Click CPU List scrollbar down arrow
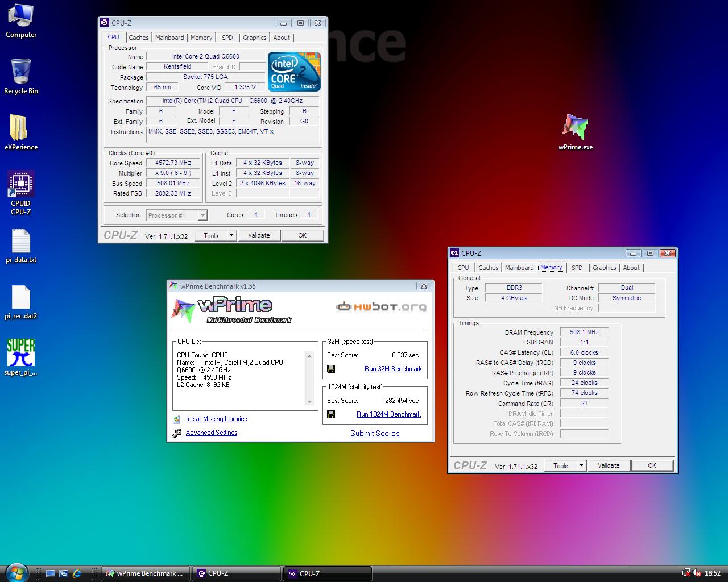This screenshot has height=582, width=728. (309, 402)
